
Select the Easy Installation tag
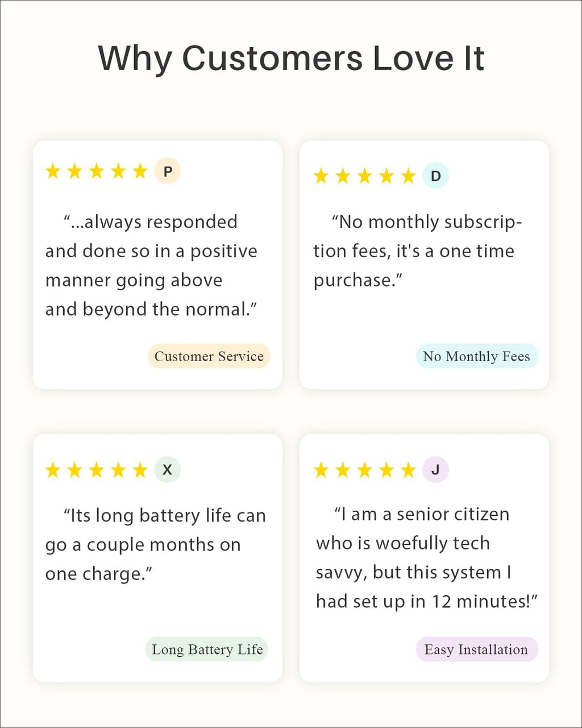pos(477,650)
